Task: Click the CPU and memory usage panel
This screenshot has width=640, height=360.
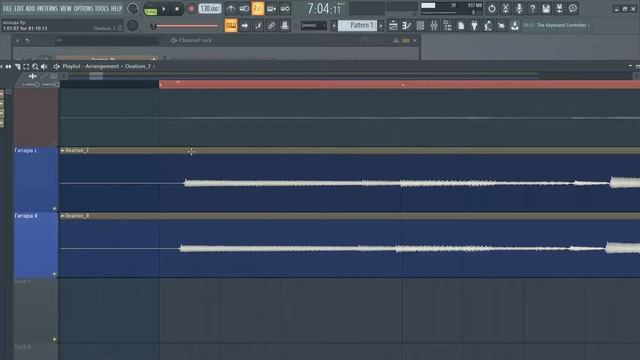Action: tap(451, 9)
